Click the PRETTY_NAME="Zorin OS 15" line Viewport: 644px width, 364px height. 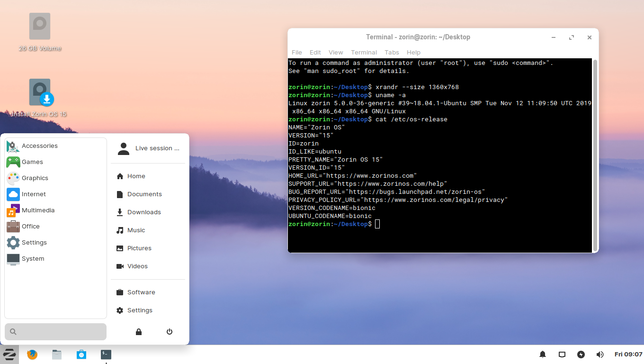(335, 160)
